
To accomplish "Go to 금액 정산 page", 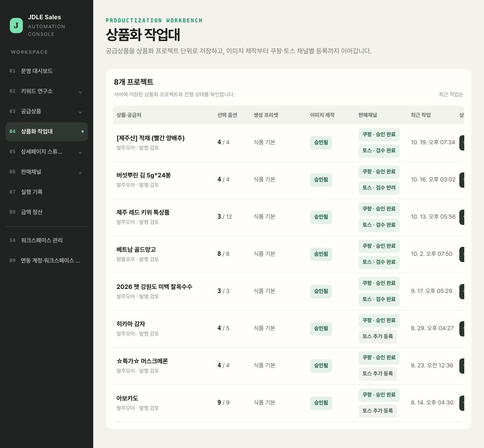I will (47, 212).
